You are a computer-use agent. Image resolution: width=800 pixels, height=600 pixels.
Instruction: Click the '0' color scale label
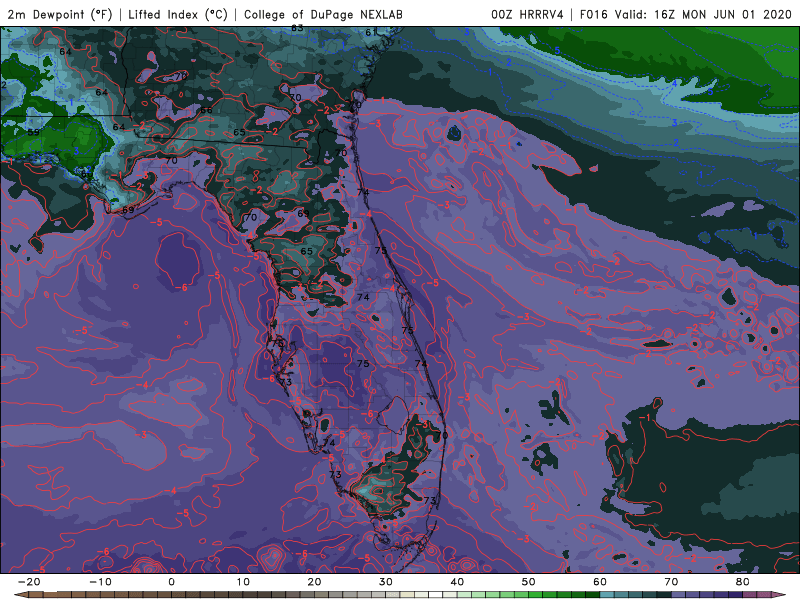[x=171, y=582]
